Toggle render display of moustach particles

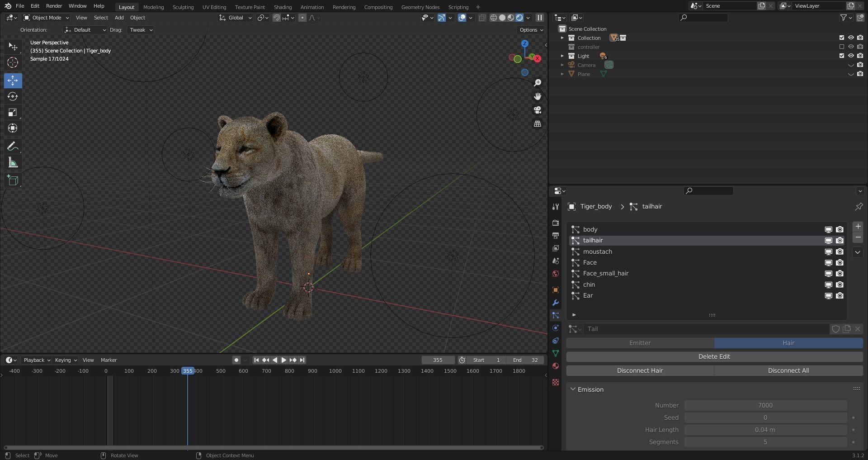[840, 252]
